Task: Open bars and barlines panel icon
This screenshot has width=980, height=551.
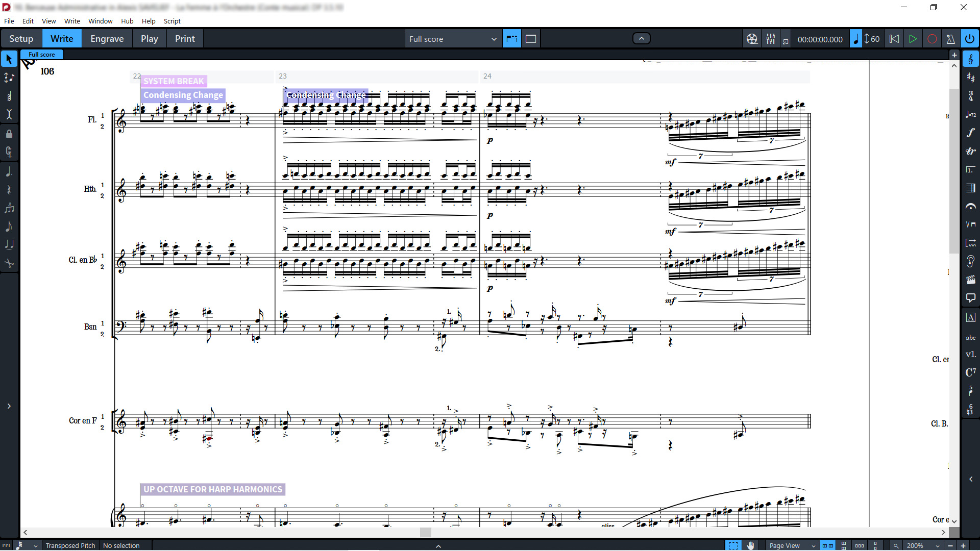Action: tap(970, 188)
